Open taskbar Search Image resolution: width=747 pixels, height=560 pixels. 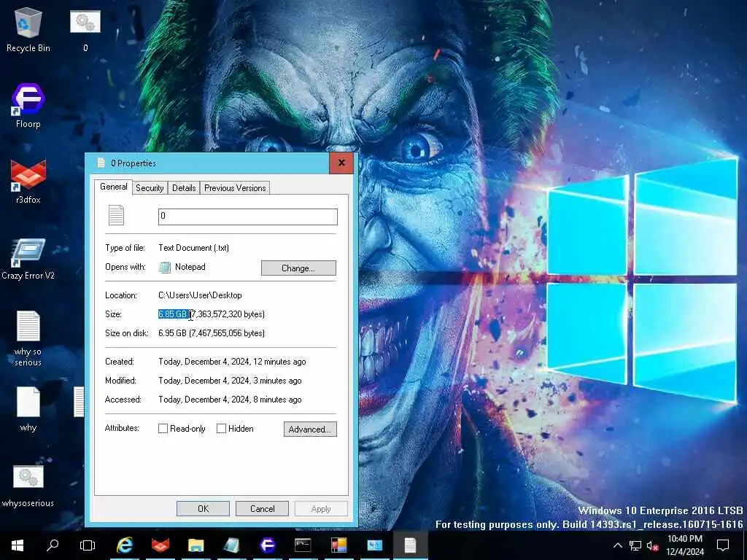(53, 545)
